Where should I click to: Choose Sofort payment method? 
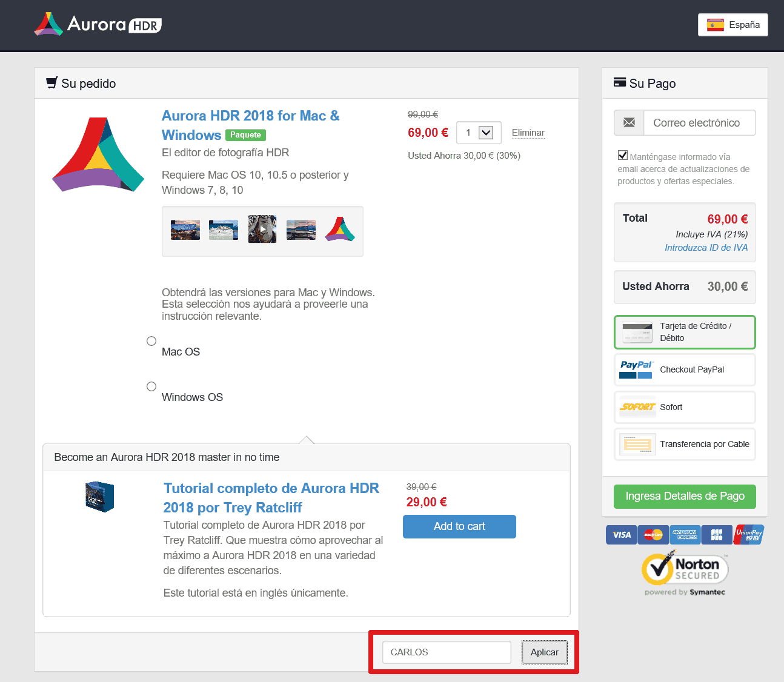[x=685, y=407]
